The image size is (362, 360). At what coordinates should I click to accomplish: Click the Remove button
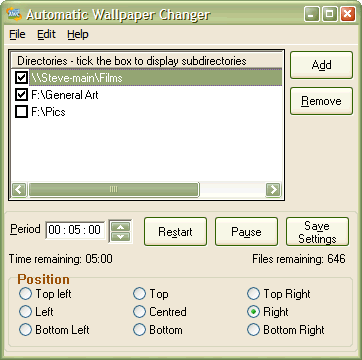pos(321,101)
